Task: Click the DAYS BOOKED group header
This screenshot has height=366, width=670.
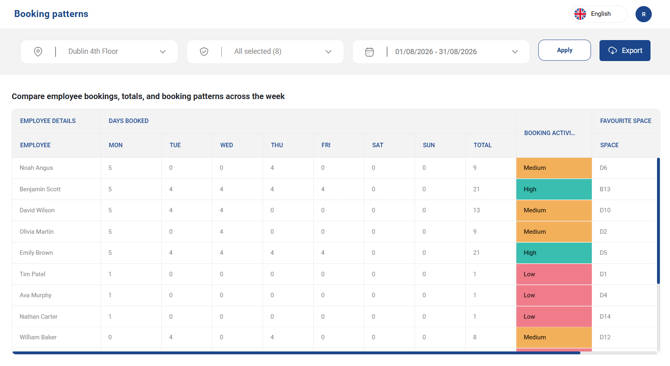Action: click(x=129, y=121)
